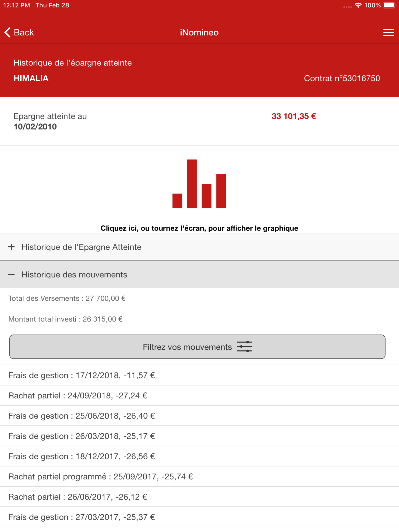Click the date 10/02/2010
Image resolution: width=399 pixels, height=532 pixels.
point(35,127)
